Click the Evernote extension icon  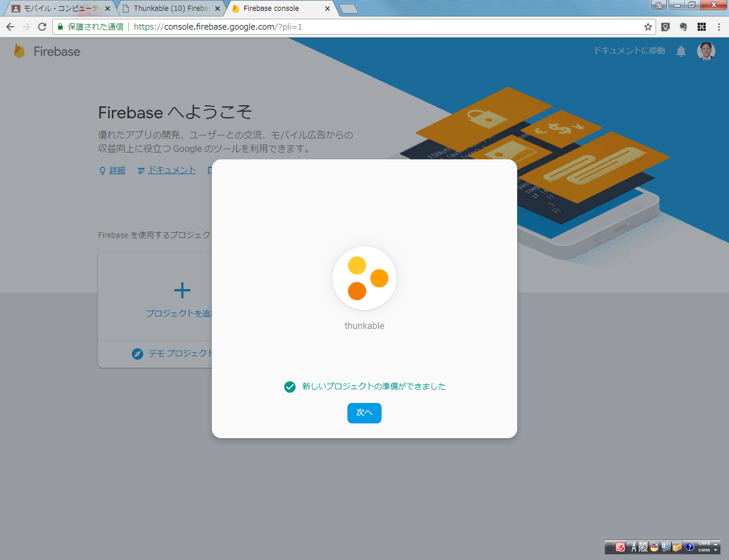(x=683, y=27)
